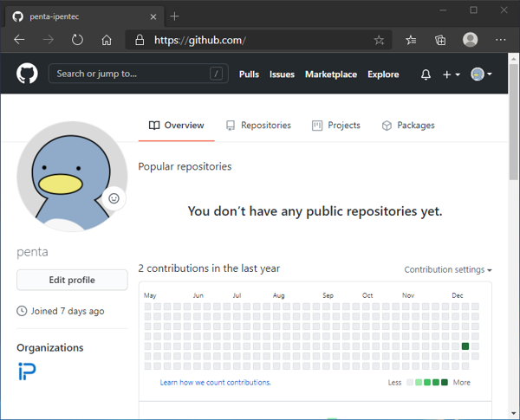Screen dimensions: 520x420
Task: Select the penta-ipentec browser tab
Action: (x=85, y=16)
